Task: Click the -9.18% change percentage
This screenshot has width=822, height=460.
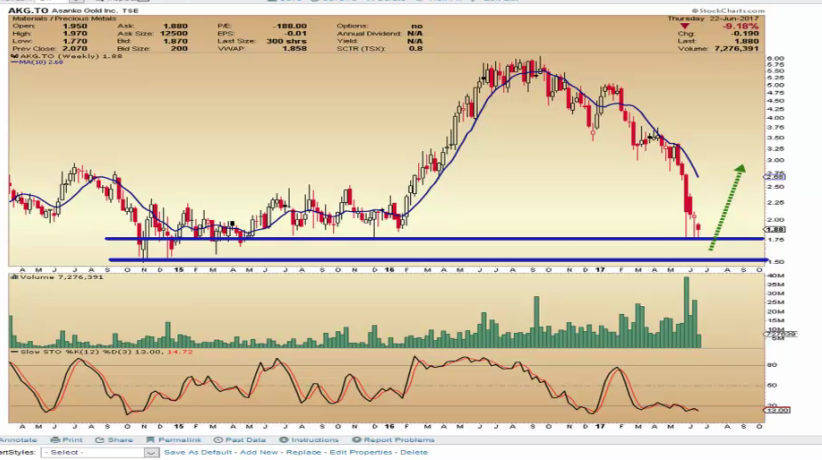Action: (740, 26)
